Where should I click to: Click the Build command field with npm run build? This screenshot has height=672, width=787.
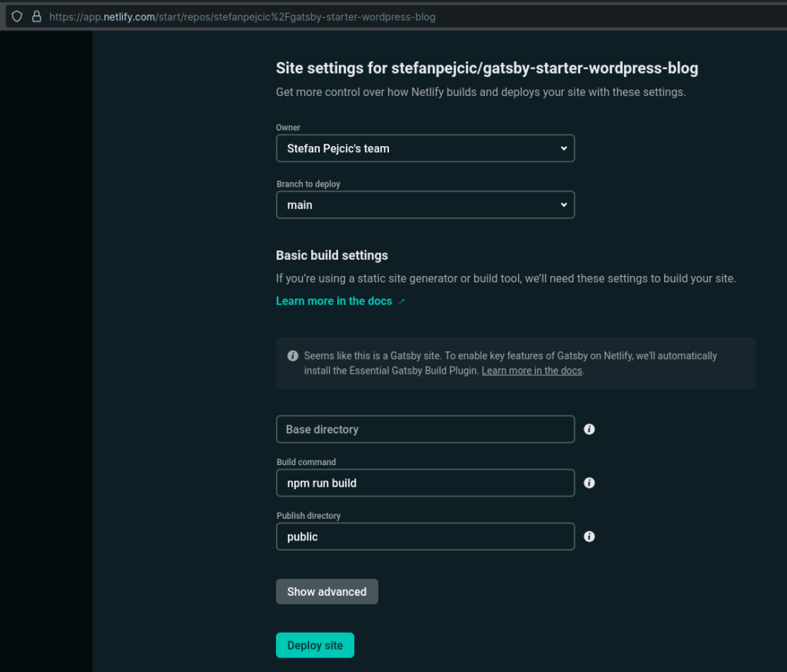pyautogui.click(x=425, y=483)
